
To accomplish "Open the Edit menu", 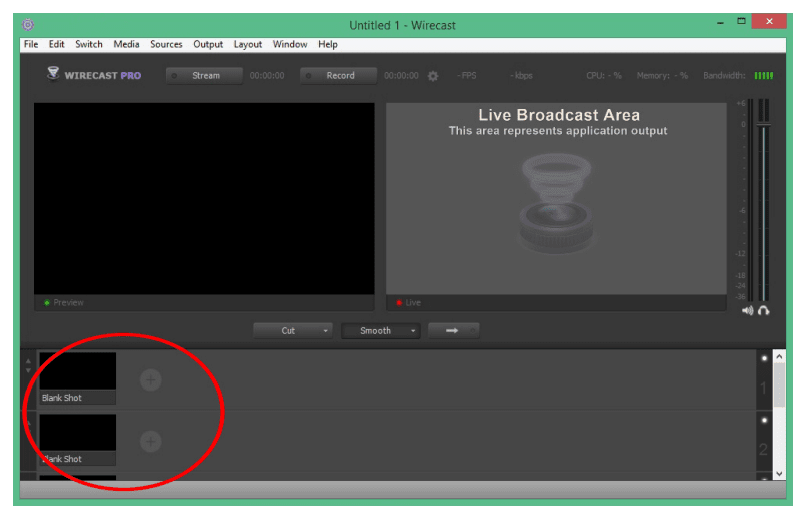I will point(56,44).
